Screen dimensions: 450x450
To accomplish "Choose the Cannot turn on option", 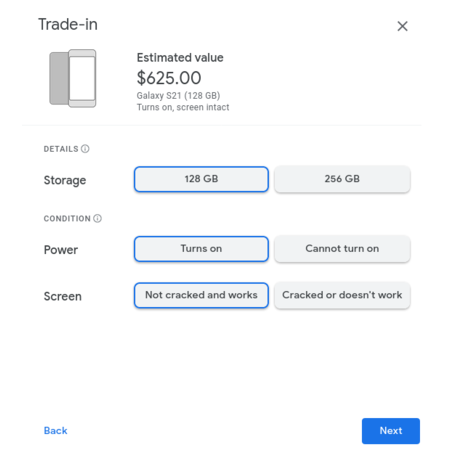I will click(x=342, y=249).
